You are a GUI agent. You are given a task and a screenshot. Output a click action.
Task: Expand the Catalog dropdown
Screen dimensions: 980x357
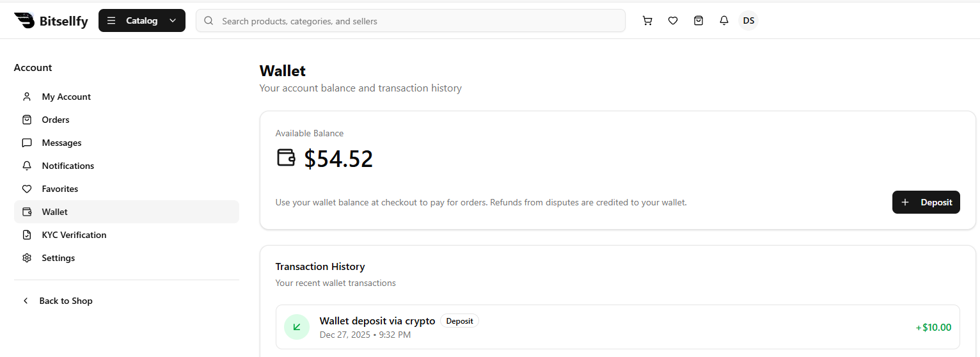142,20
